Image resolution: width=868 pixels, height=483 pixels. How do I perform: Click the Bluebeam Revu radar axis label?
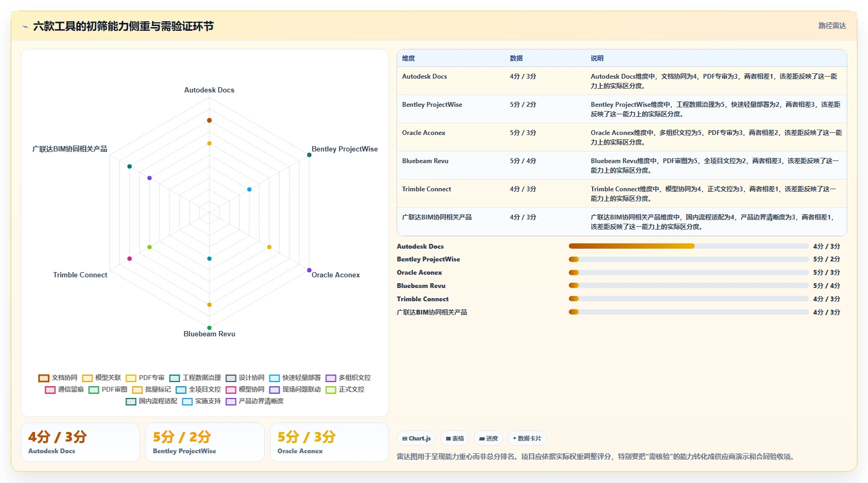click(x=209, y=334)
